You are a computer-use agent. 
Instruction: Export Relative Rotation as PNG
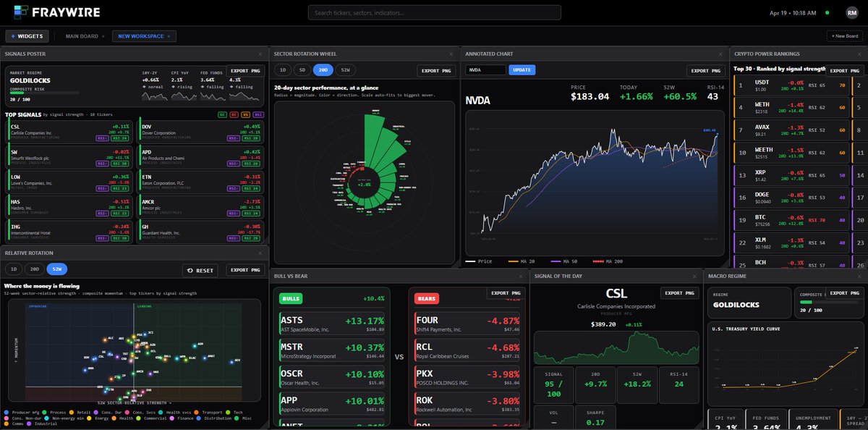tap(245, 270)
